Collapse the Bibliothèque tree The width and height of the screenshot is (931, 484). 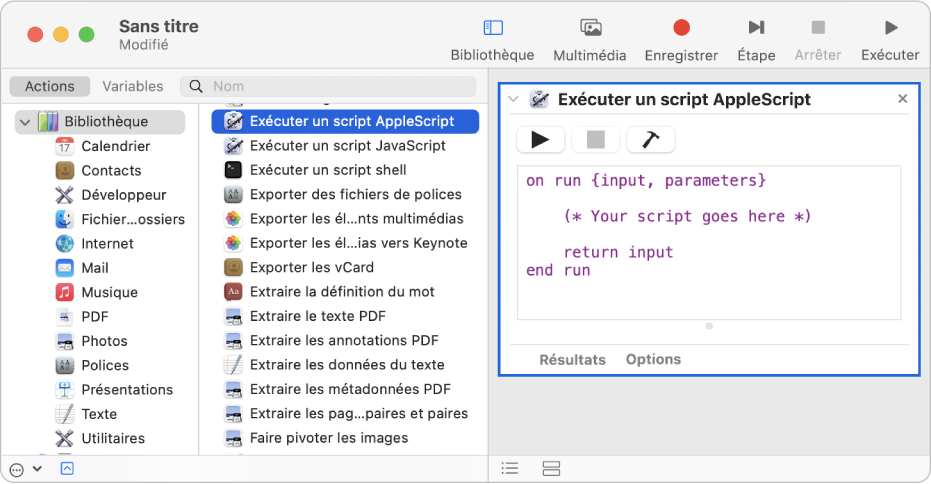click(x=24, y=122)
